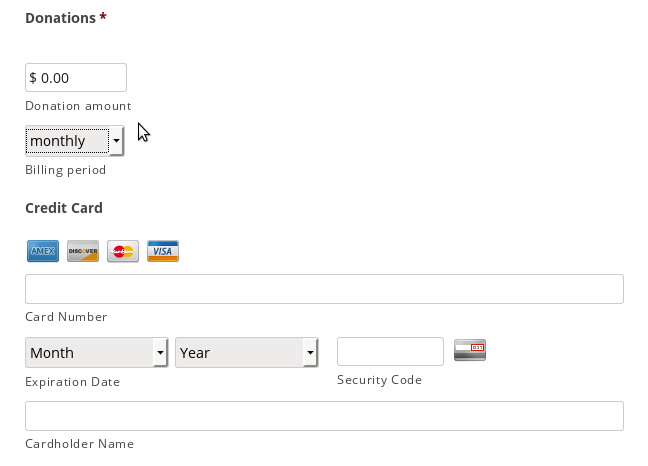Click the Credit Card section heading
Viewport: 648px width, 466px height.
pyautogui.click(x=64, y=208)
